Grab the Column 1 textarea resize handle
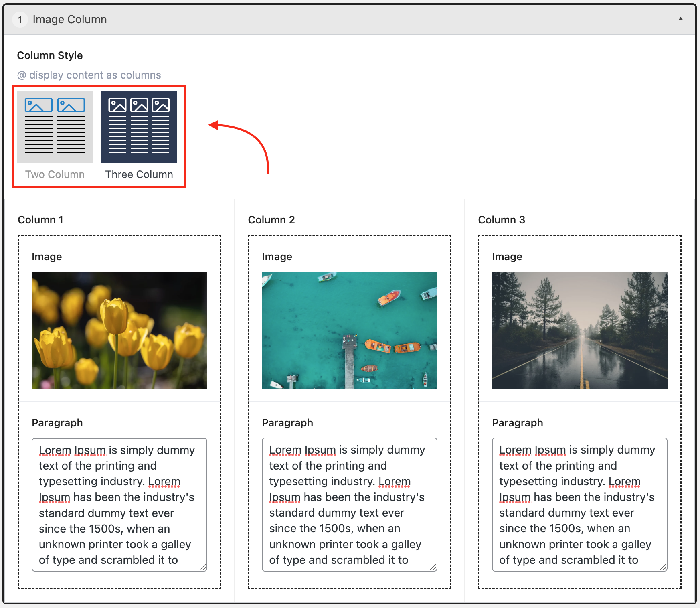Image resolution: width=700 pixels, height=608 pixels. click(203, 567)
